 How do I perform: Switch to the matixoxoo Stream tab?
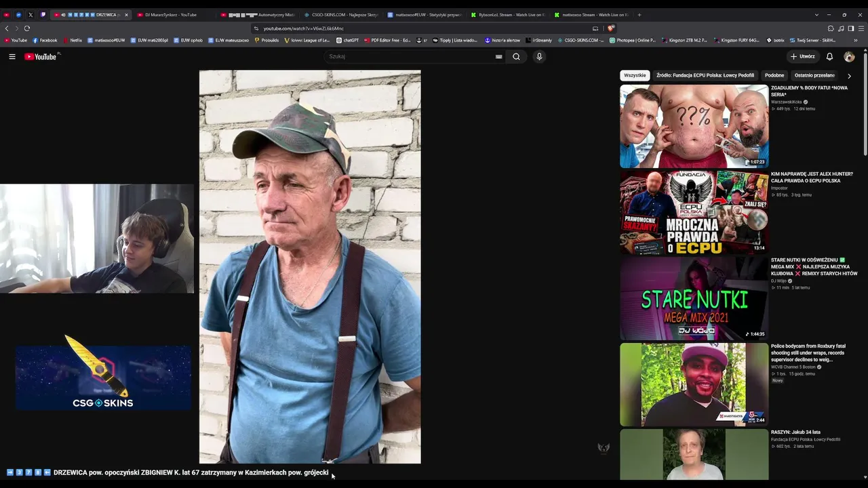tap(590, 15)
